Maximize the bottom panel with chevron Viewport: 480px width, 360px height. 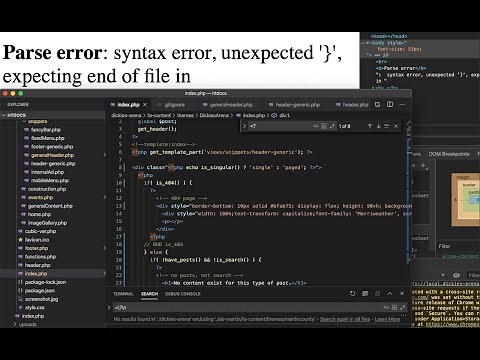[x=390, y=294]
